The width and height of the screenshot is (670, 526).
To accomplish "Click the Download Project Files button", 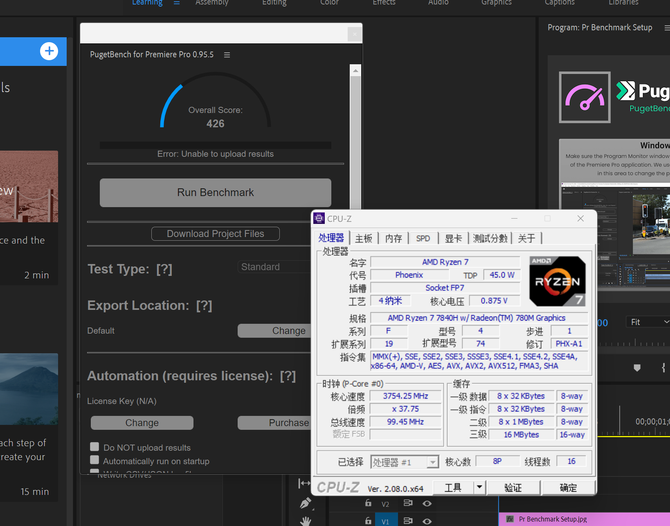I will tap(215, 234).
